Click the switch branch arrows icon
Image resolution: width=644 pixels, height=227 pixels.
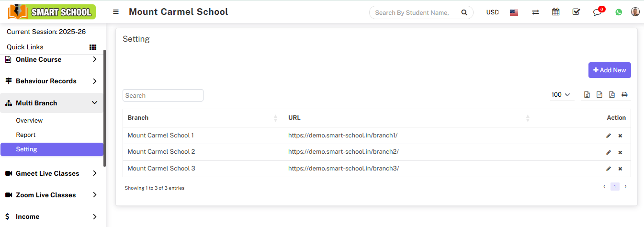click(535, 12)
